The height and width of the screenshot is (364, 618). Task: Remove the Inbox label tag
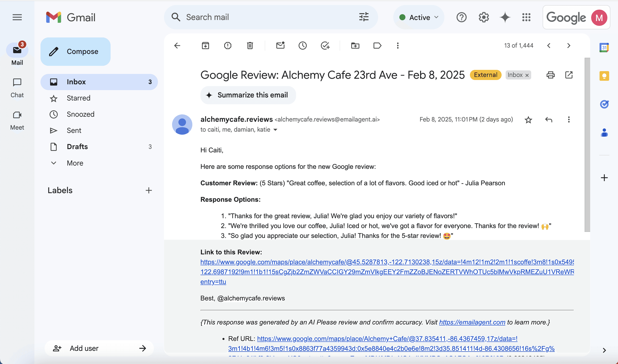(x=527, y=75)
